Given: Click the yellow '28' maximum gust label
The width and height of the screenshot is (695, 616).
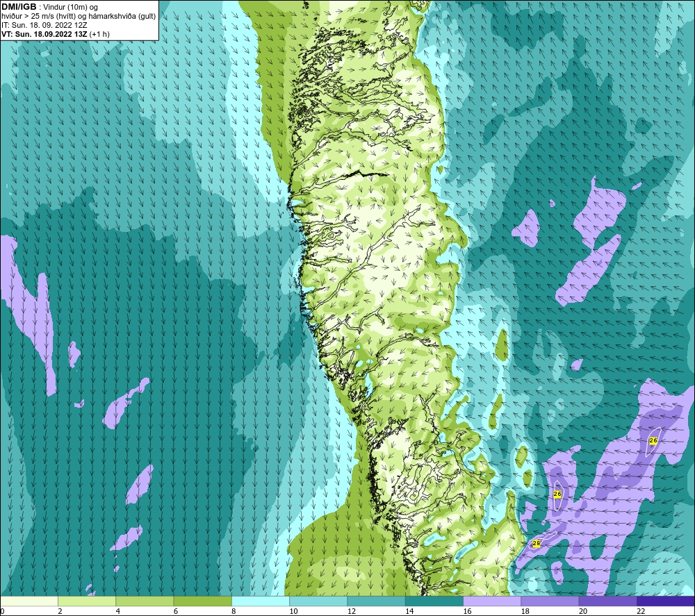Looking at the screenshot, I should tap(537, 543).
